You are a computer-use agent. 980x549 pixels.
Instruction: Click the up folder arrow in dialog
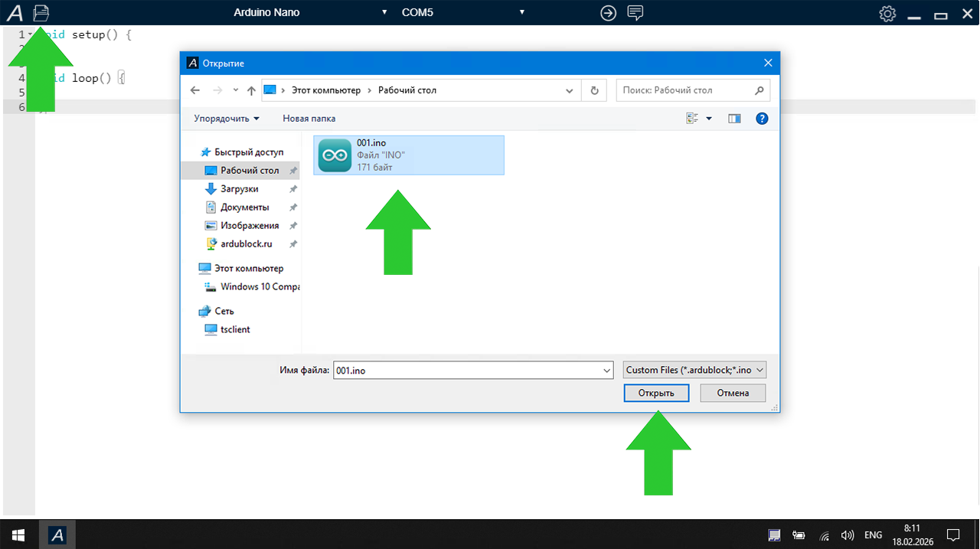tap(251, 90)
